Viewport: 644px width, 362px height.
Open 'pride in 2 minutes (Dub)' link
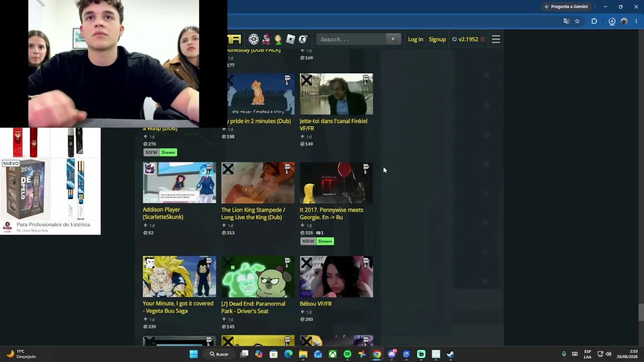coord(259,121)
